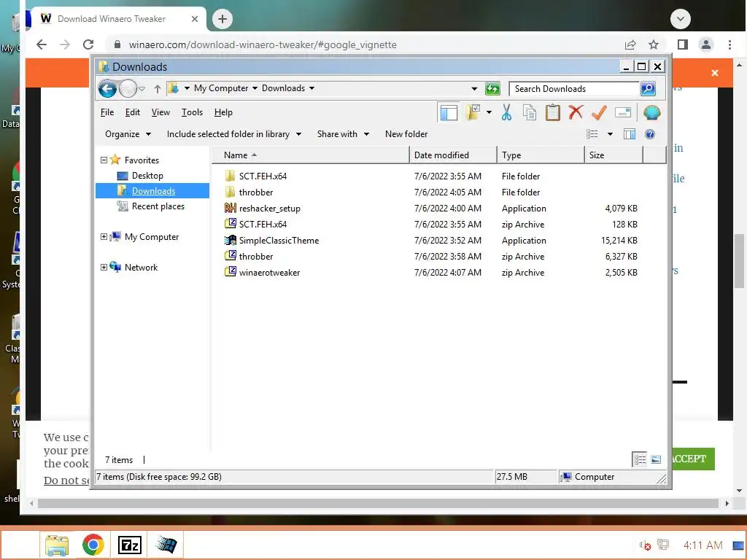Expand the Network tree node
The image size is (747, 560).
(x=104, y=267)
